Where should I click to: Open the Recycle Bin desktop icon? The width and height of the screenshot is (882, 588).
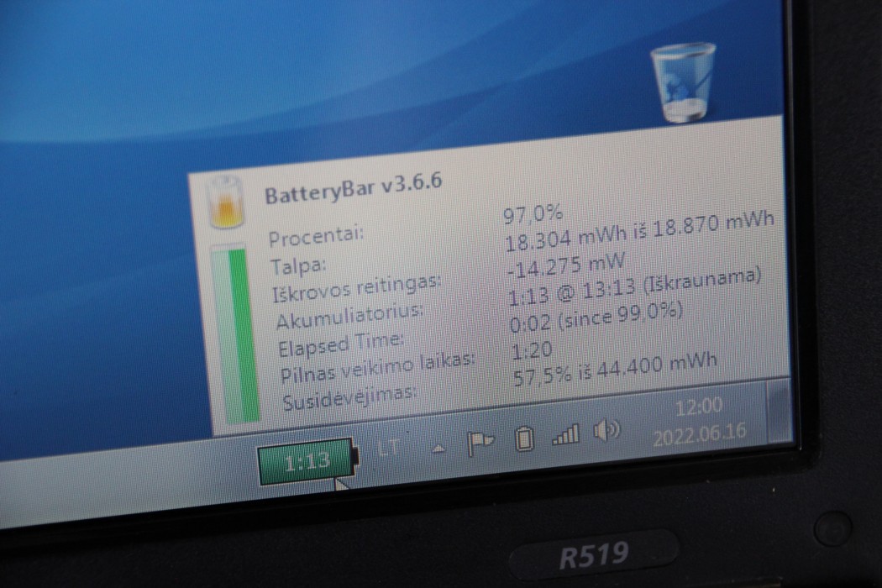(x=684, y=82)
